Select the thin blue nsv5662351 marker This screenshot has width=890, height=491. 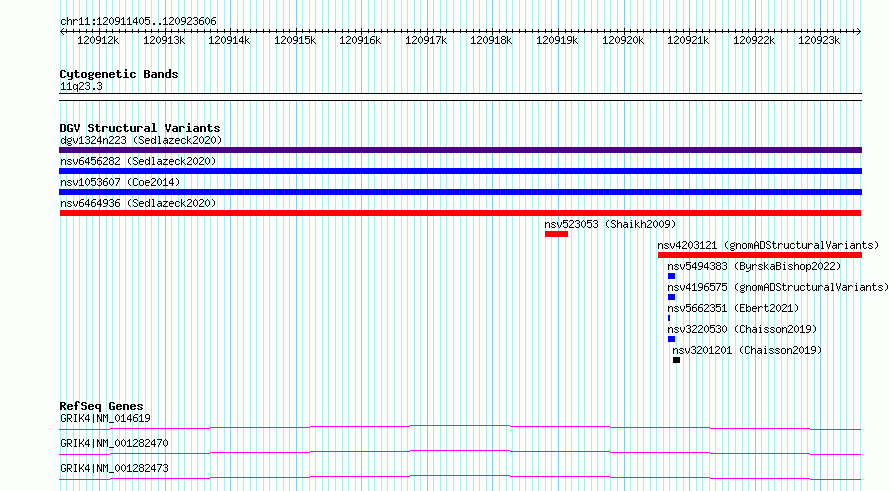(x=669, y=318)
